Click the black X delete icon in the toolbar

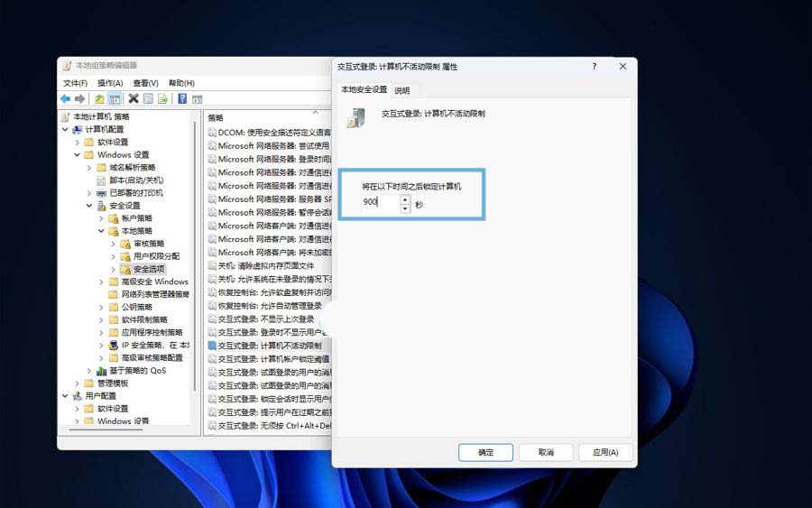coord(134,98)
